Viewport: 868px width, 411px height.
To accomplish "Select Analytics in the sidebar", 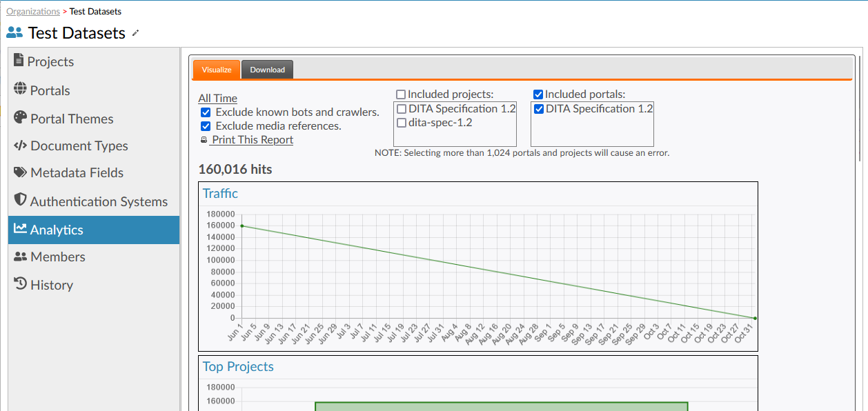I will [x=94, y=230].
